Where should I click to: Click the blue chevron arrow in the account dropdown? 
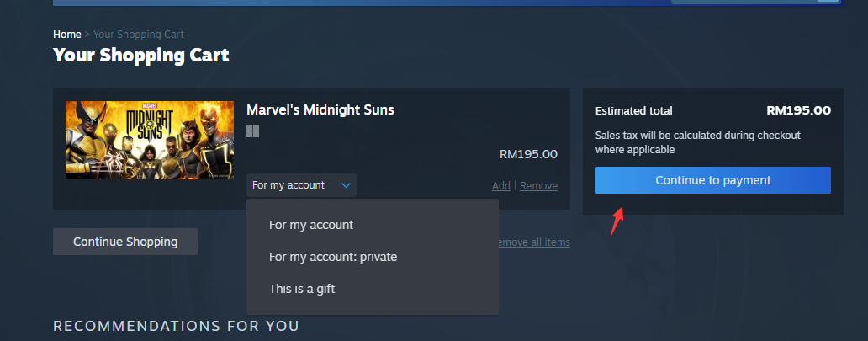[x=346, y=185]
